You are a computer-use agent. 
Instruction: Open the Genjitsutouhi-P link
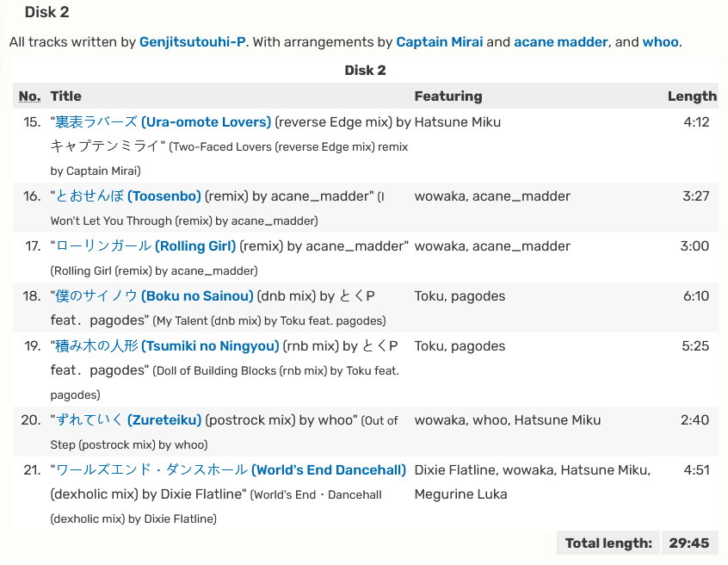pyautogui.click(x=192, y=42)
